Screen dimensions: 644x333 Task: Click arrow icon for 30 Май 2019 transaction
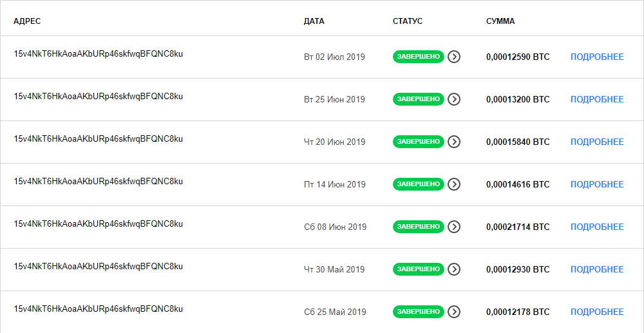tap(454, 269)
